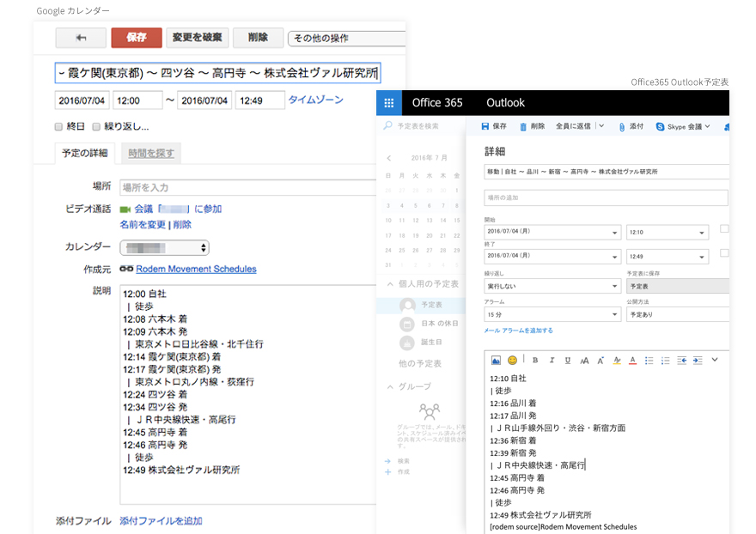Collapse the 個人用の予定表 section

tap(390, 284)
